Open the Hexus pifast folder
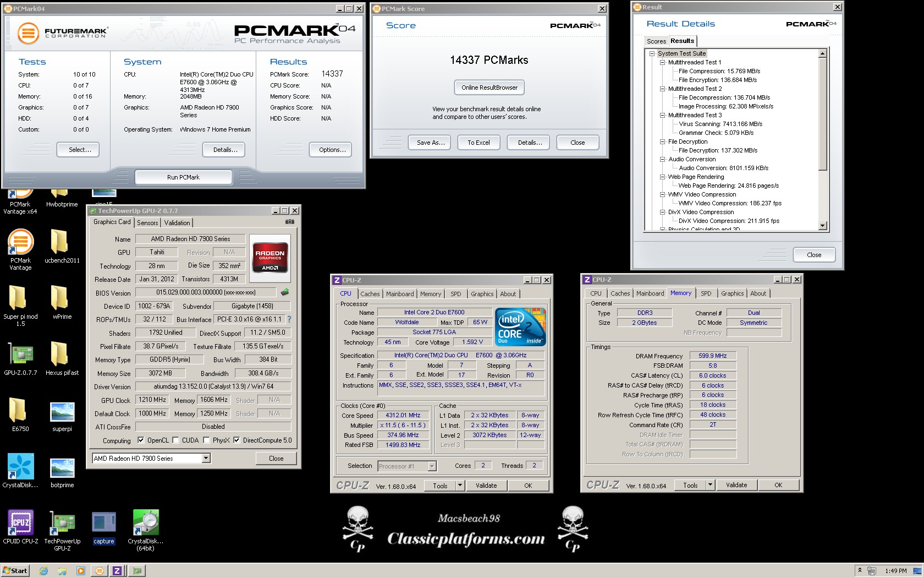The height and width of the screenshot is (578, 924). (62, 359)
